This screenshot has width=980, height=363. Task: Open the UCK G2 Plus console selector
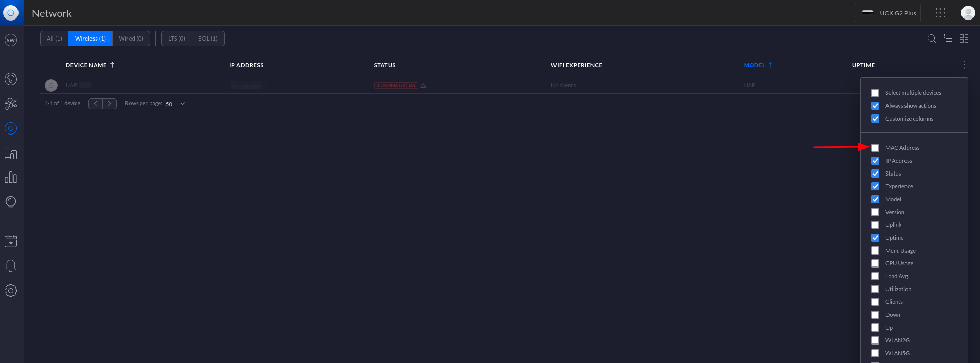887,13
